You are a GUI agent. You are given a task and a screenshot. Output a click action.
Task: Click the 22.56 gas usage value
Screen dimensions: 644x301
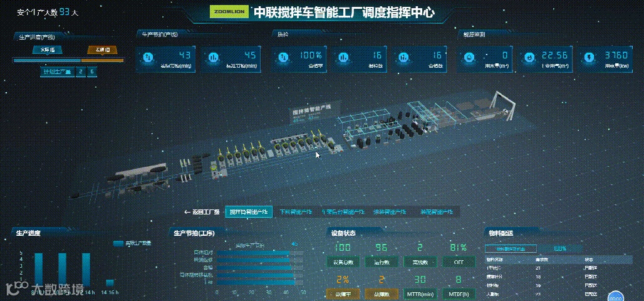pyautogui.click(x=554, y=55)
